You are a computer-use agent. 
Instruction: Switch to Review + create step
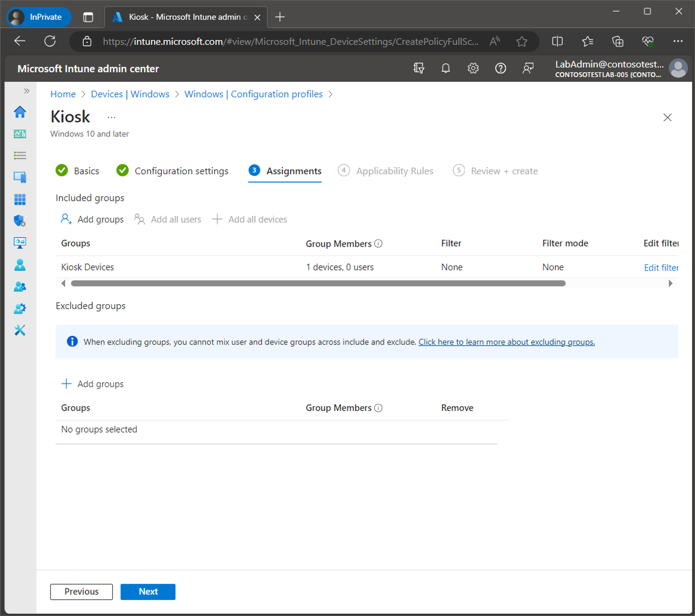tap(495, 171)
